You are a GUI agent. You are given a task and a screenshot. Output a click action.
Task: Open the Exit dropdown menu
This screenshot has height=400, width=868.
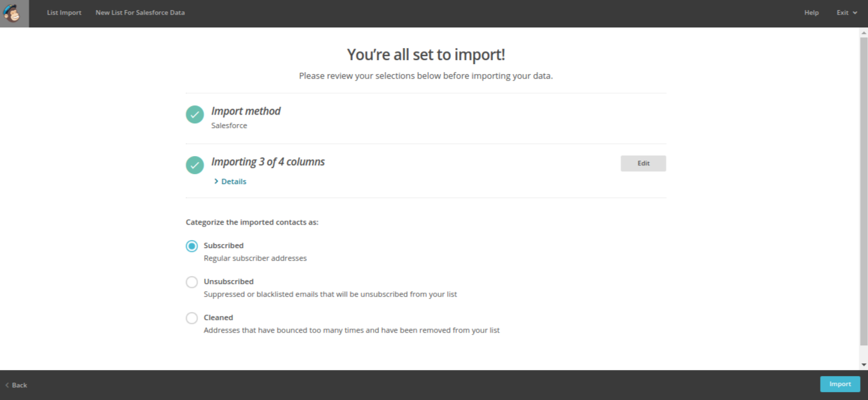tap(847, 13)
